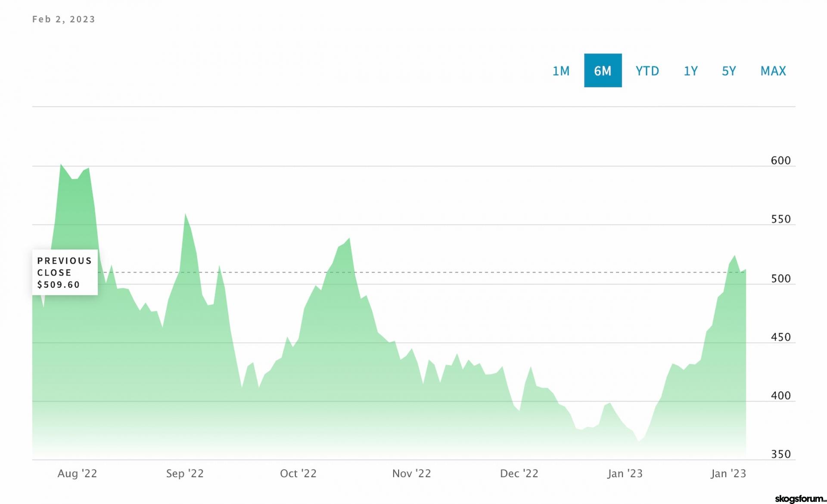Switch chart to 1Y range
Screen dimensions: 827x504
pyautogui.click(x=690, y=71)
